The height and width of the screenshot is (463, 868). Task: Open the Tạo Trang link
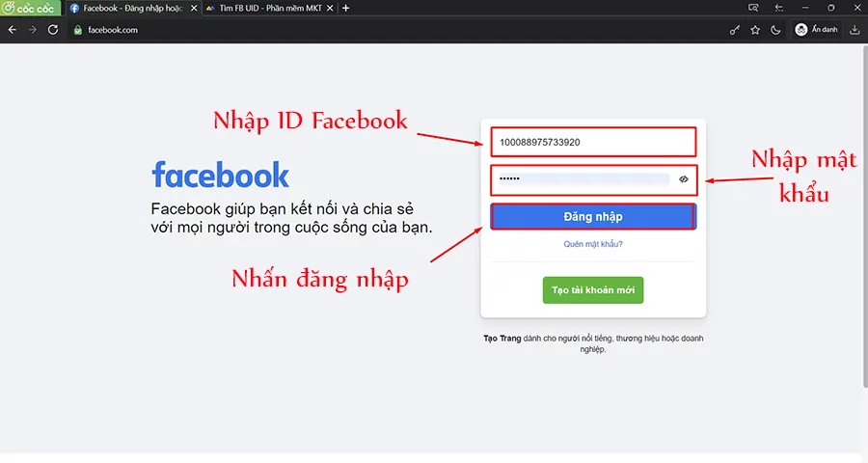(502, 339)
